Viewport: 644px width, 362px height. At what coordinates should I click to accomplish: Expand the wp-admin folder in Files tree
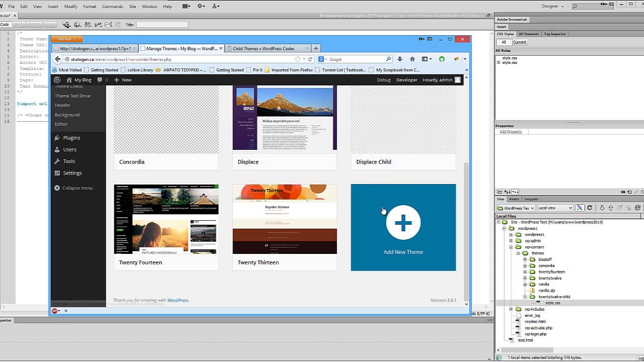pos(511,241)
